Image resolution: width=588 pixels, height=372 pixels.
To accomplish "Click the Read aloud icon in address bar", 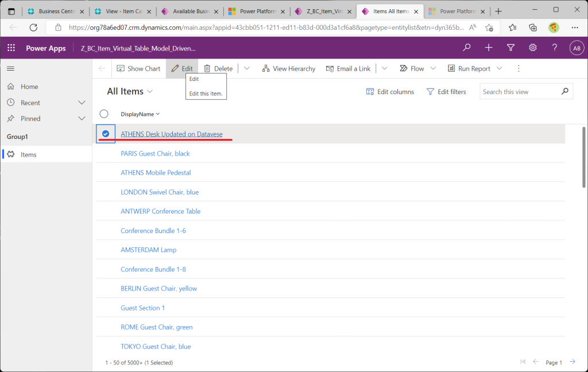I will (473, 28).
